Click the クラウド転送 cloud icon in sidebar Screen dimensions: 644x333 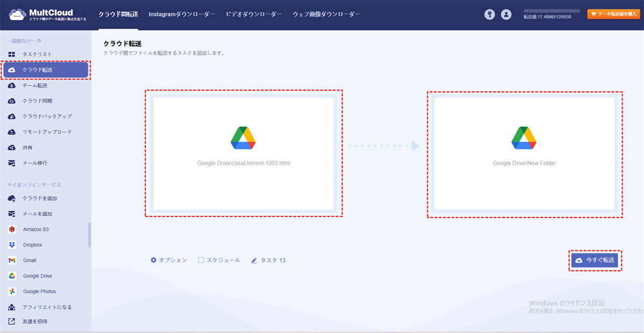12,70
